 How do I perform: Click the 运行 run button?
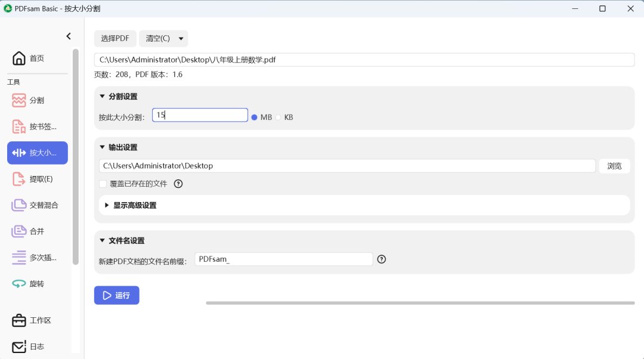point(117,295)
